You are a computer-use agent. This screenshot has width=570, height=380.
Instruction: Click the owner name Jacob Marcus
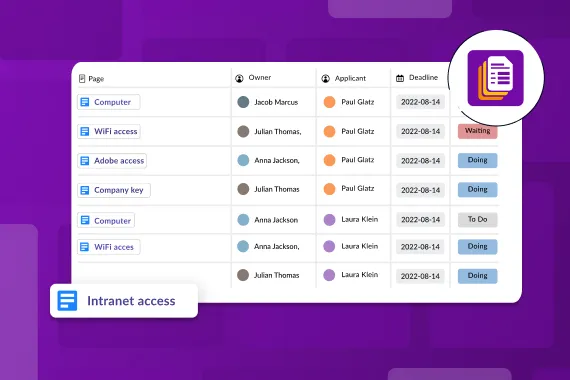(276, 102)
